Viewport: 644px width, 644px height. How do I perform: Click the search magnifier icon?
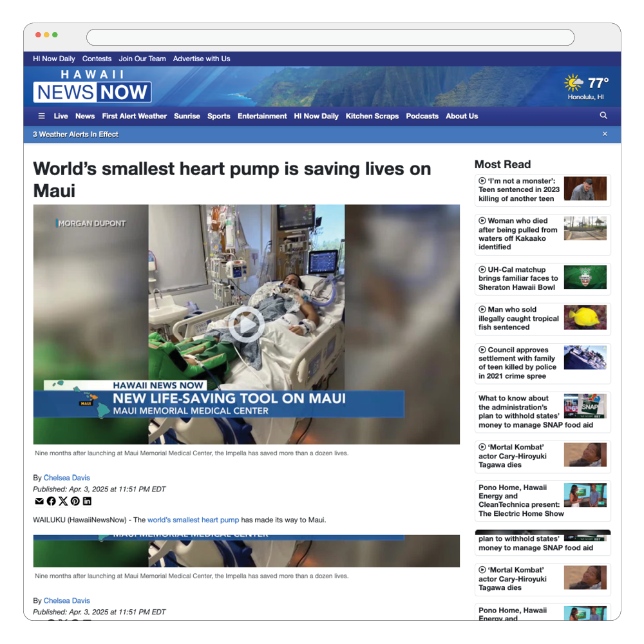click(x=603, y=115)
